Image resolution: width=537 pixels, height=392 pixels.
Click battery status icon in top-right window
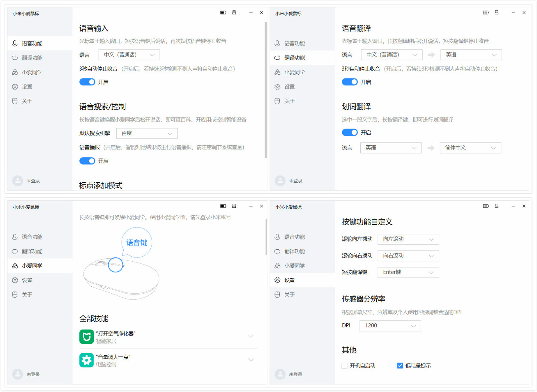click(486, 13)
